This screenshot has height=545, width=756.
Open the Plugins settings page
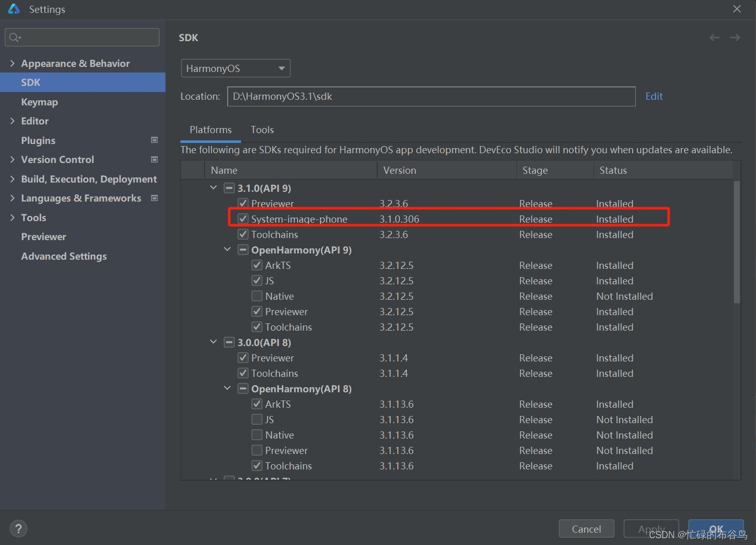[38, 140]
